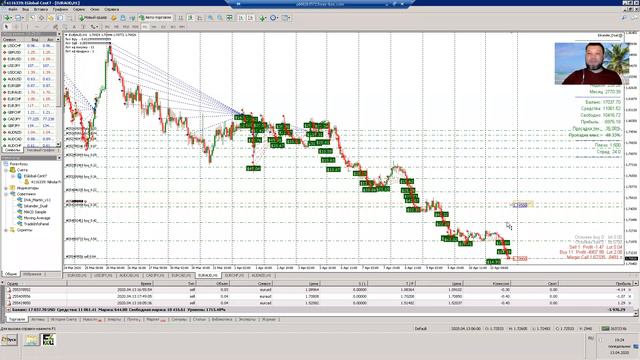This screenshot has width=640, height=360.
Task: Open the profiles toolbar dropdown
Action: [19, 18]
